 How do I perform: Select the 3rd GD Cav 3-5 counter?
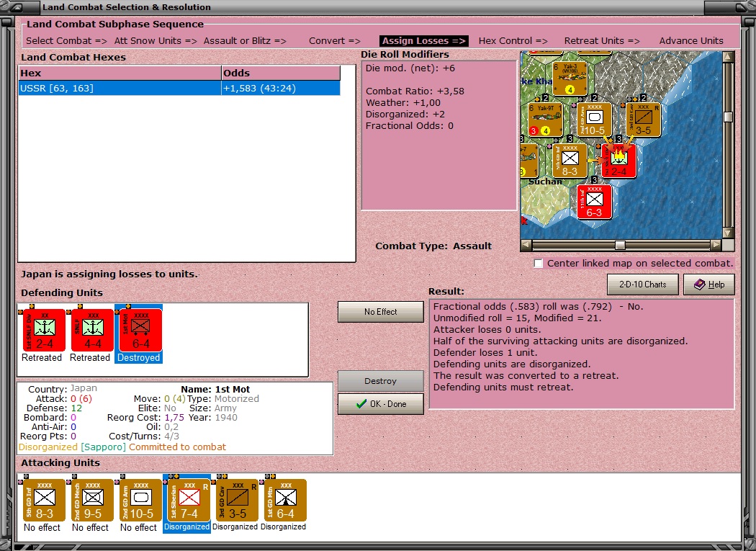pos(234,500)
